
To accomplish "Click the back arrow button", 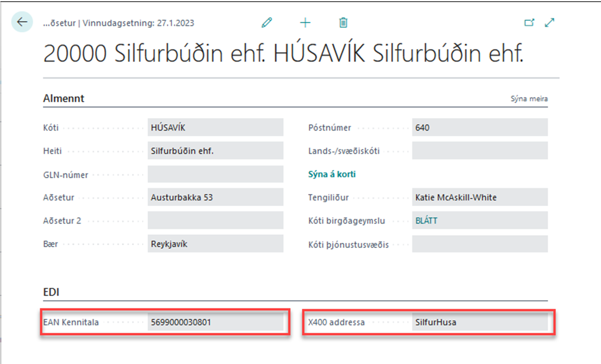I will (x=22, y=22).
